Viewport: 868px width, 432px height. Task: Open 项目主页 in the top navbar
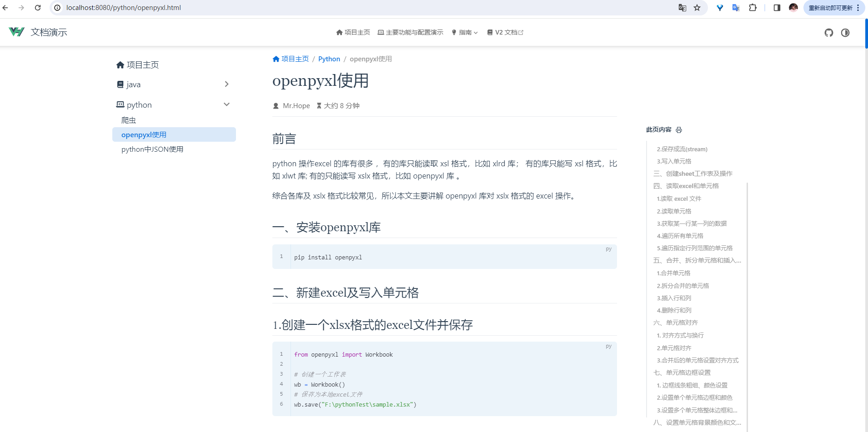[x=353, y=32]
